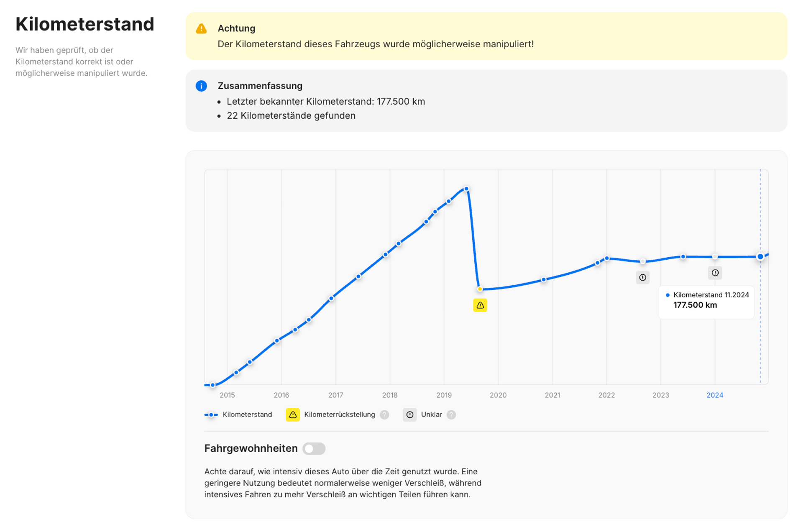Click the blue Zusammenfassung info icon
This screenshot has height=532, width=803.
tap(201, 86)
